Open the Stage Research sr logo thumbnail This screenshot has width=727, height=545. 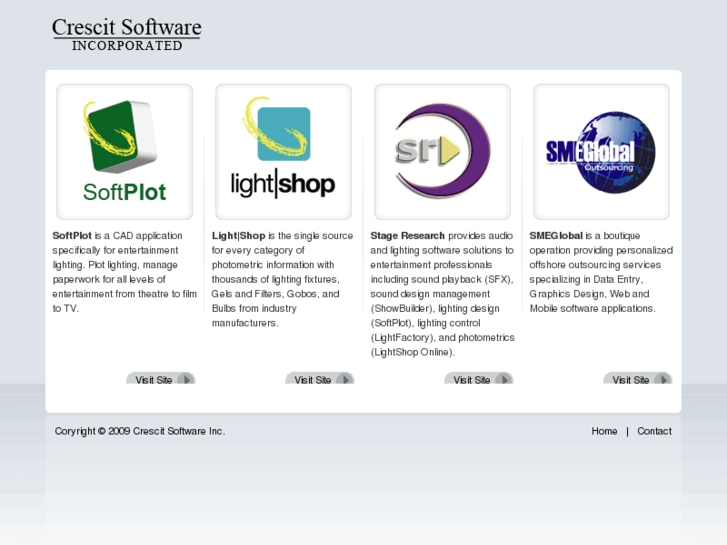[x=442, y=152]
